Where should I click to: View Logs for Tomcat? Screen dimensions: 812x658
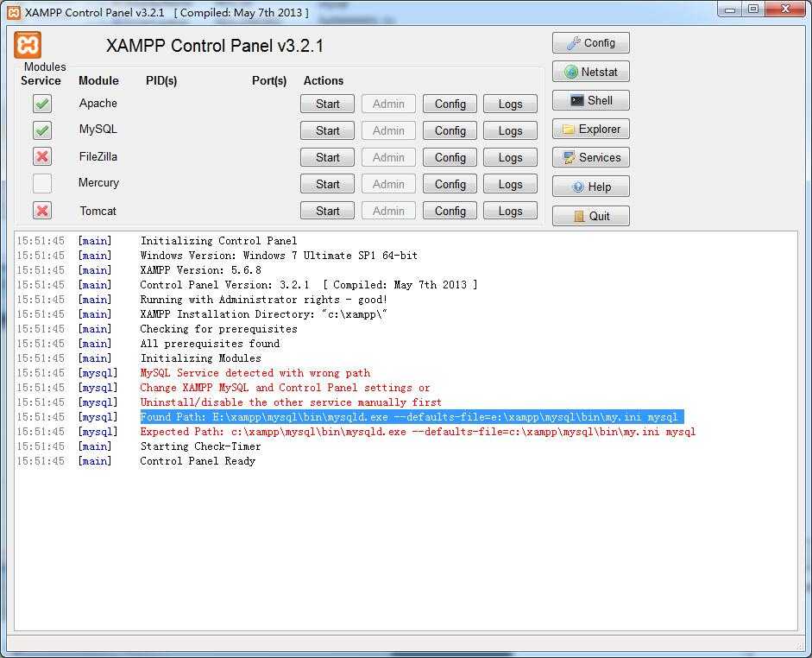[510, 211]
